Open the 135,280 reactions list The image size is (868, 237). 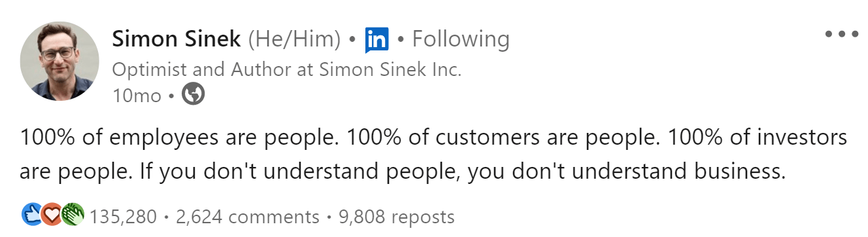pyautogui.click(x=123, y=216)
